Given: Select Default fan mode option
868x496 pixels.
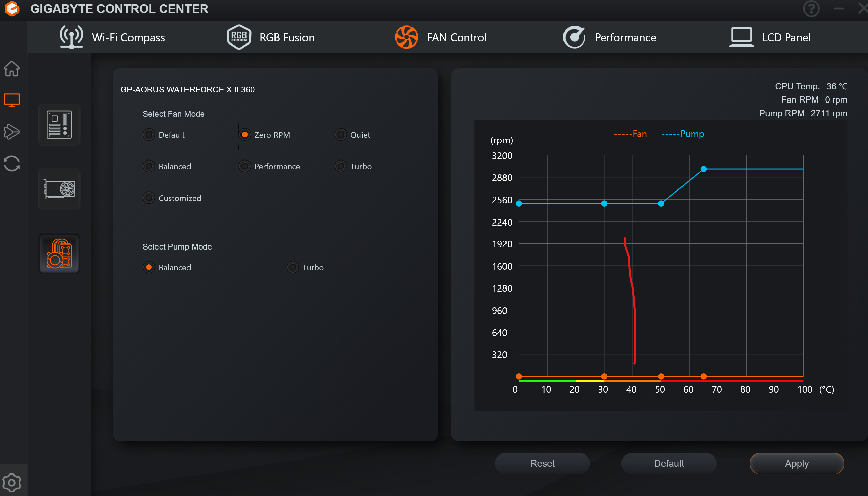Looking at the screenshot, I should (149, 135).
